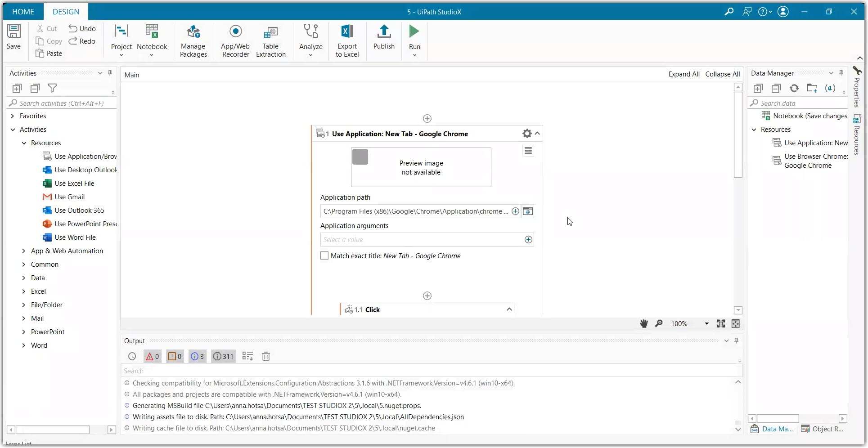Open Manage Packages
868x448 pixels.
[x=193, y=40]
